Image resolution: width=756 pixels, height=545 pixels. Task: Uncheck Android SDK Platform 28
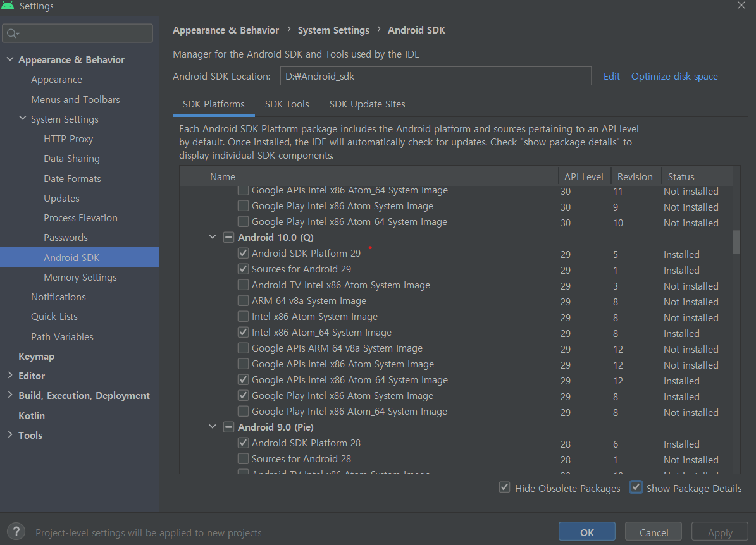pos(244,443)
